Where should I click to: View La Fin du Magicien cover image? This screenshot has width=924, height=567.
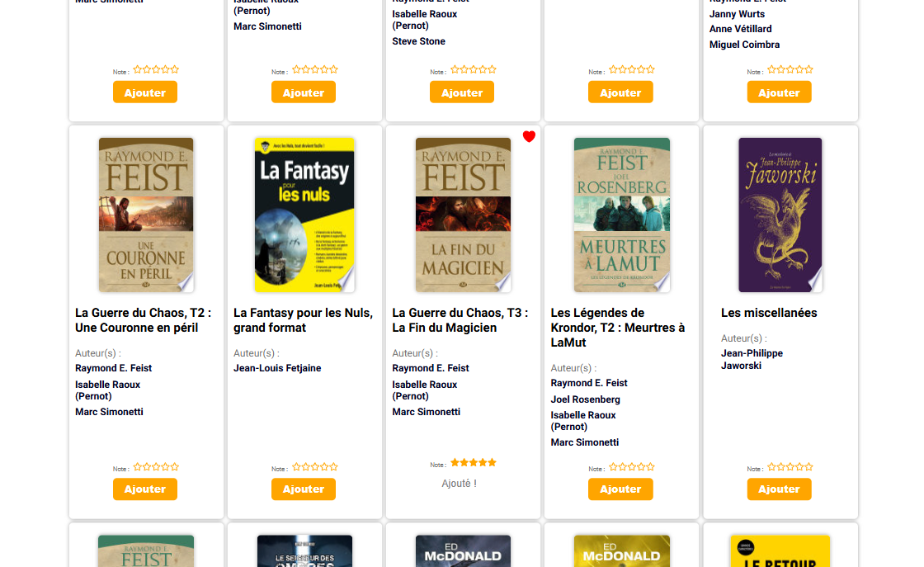coord(463,215)
